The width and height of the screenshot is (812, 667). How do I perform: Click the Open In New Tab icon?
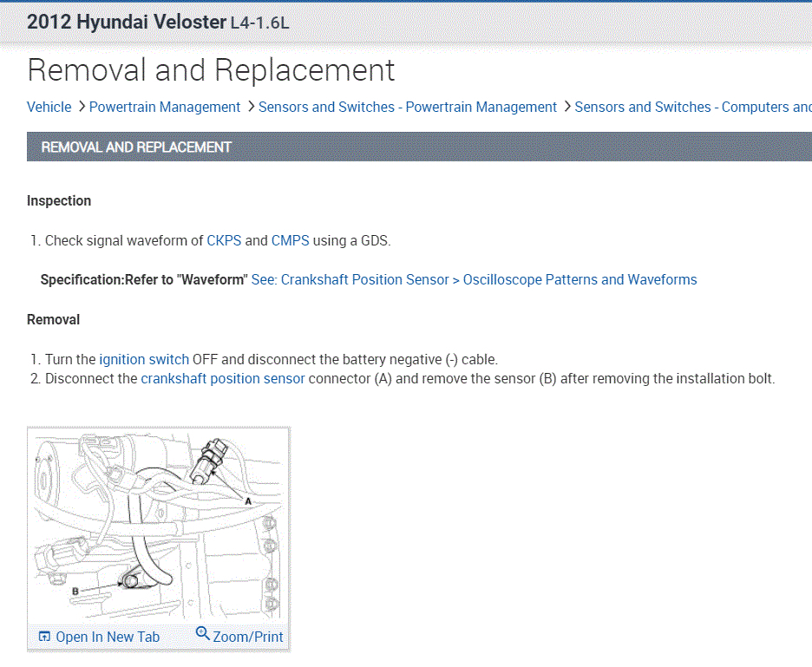[44, 637]
